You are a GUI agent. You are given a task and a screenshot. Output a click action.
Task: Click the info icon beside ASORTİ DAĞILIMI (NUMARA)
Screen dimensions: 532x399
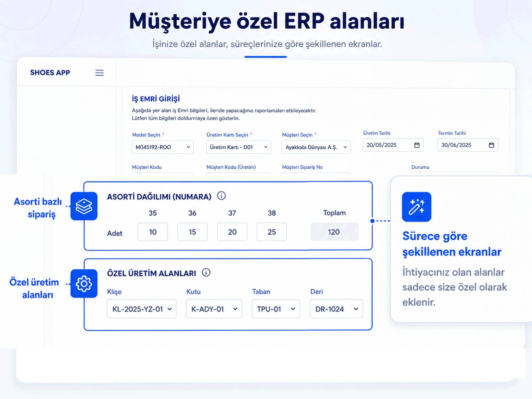pyautogui.click(x=221, y=196)
